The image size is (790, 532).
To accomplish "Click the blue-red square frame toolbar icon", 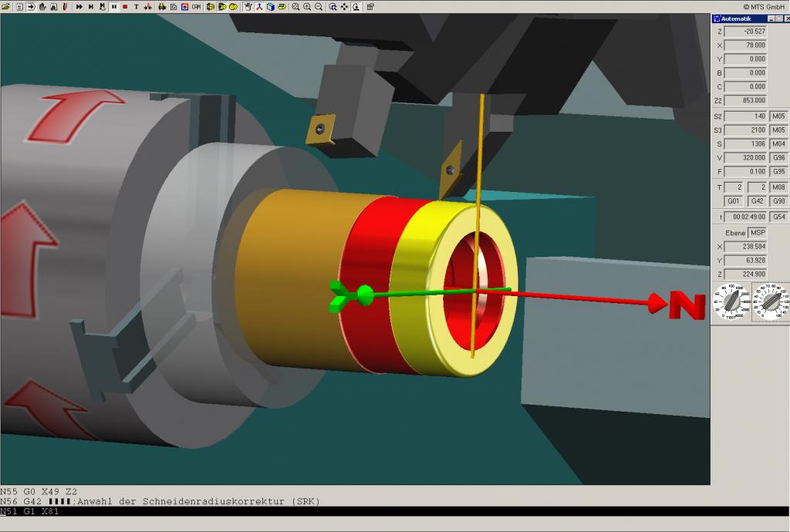I will click(x=184, y=6).
